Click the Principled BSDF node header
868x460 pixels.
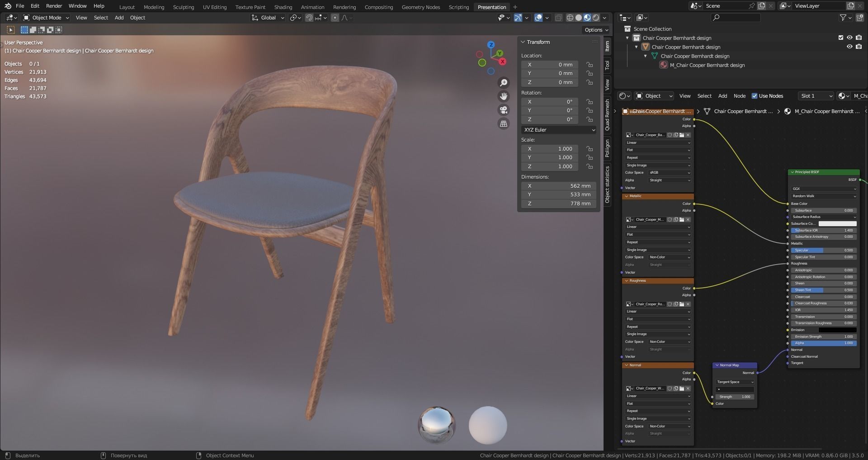tap(824, 172)
